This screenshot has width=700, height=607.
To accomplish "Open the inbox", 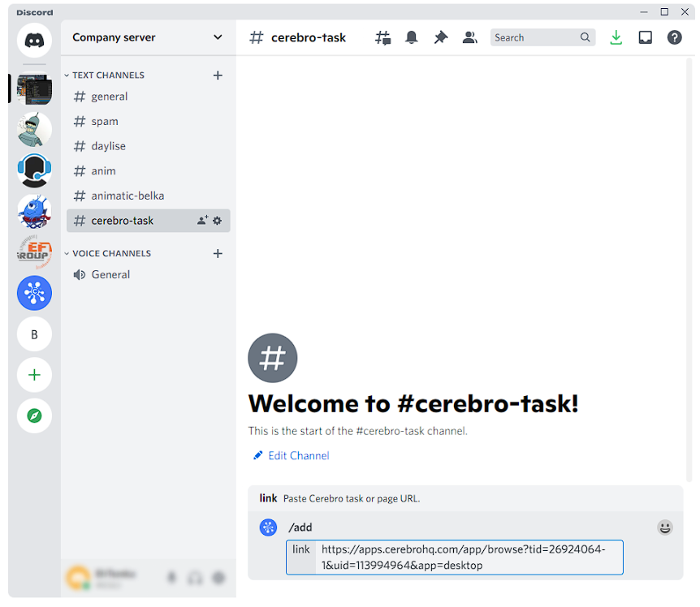I will tap(645, 37).
